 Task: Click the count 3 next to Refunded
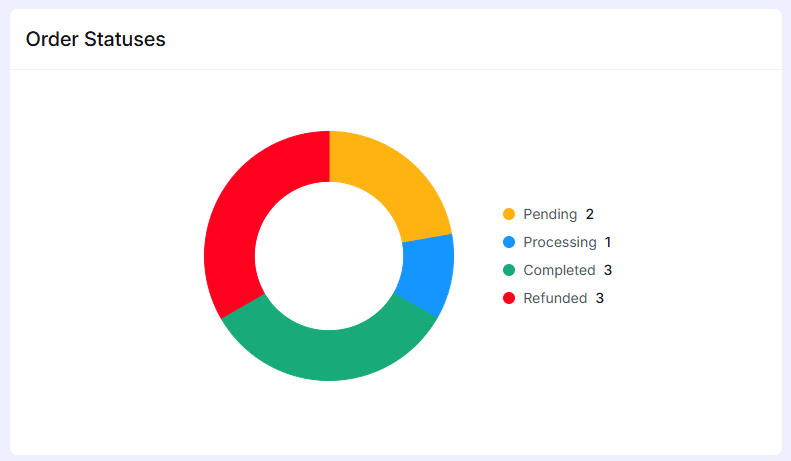click(600, 298)
